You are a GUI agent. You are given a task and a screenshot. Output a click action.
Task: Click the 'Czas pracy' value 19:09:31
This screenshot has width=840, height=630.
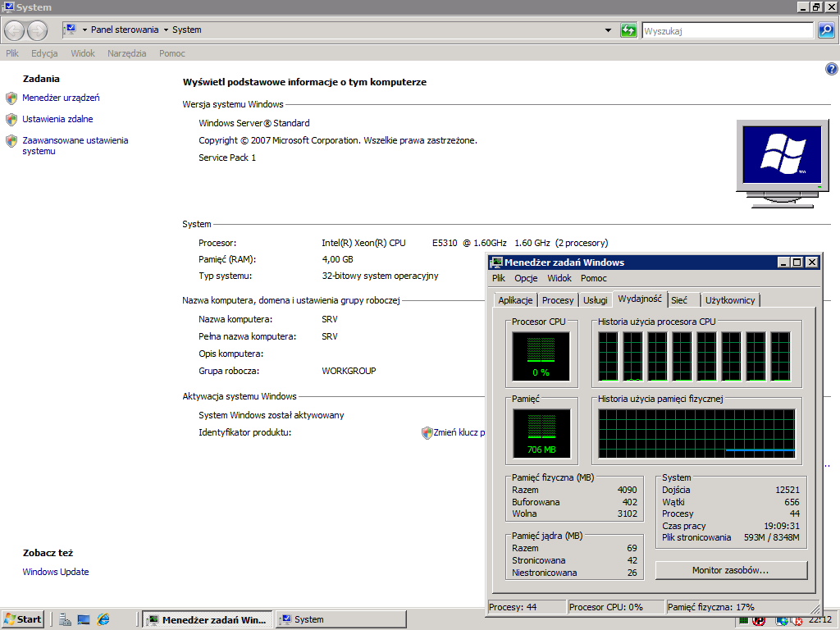782,526
